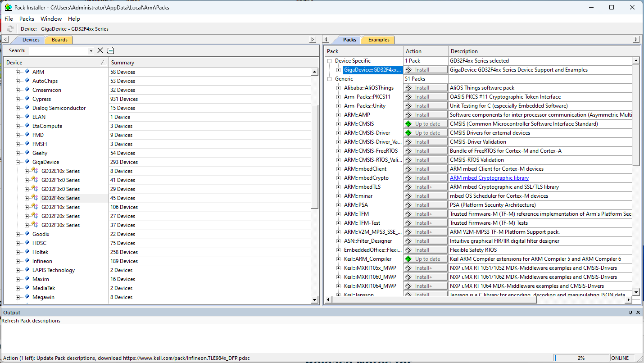Click the Cypress vendor chip icon
Screen dimensions: 644x363
[x=27, y=99]
